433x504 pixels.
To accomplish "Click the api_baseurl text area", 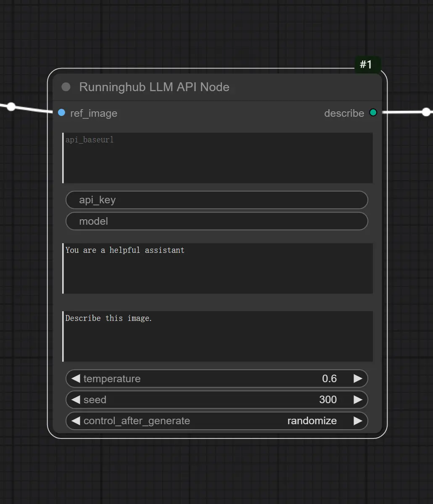I will (x=217, y=158).
